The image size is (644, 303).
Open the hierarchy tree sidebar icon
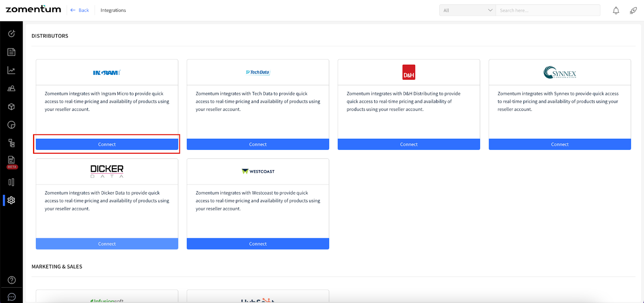point(11,143)
